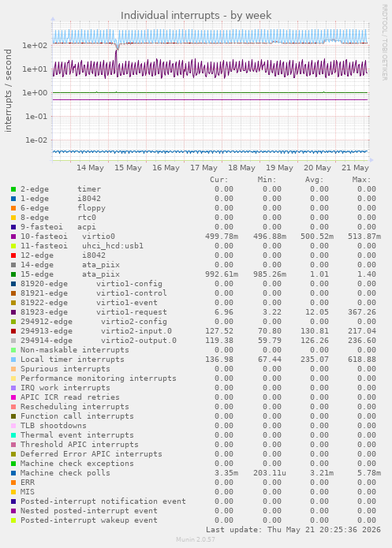Click the Max column header
Viewport: 392px width, 548px height.
[361, 180]
